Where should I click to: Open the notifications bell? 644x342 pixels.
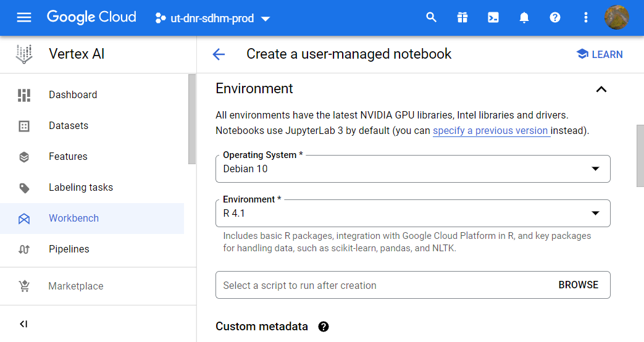[524, 17]
